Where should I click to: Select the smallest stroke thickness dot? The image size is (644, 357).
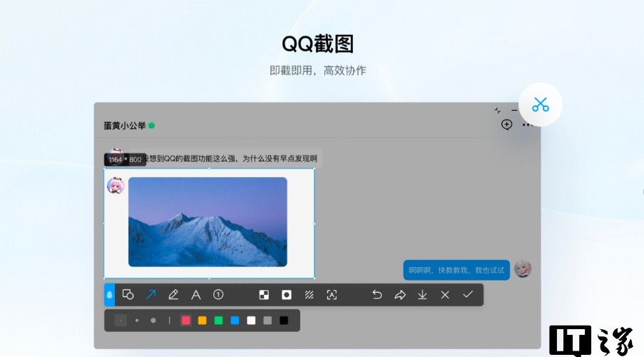[x=121, y=321]
